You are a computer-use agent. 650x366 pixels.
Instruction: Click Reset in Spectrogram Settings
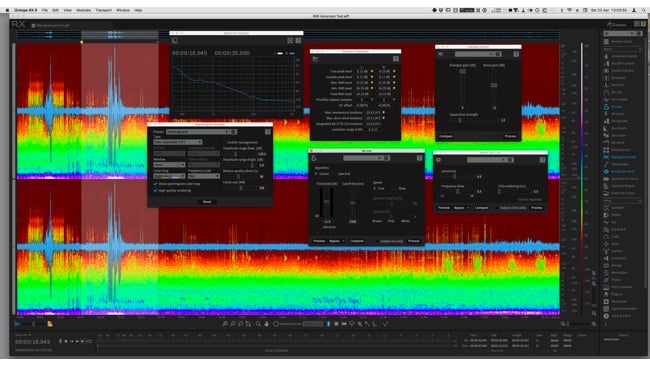(207, 202)
